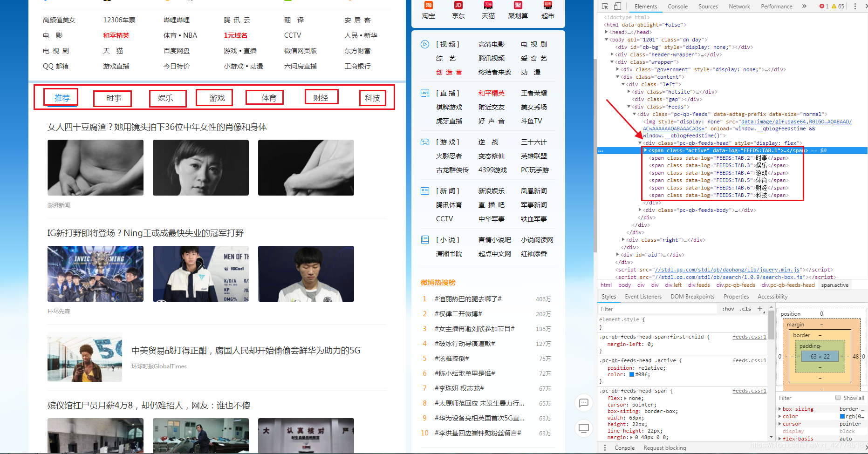Viewport: 868px width, 454px height.
Task: Expand the hotsite div node
Action: (629, 92)
